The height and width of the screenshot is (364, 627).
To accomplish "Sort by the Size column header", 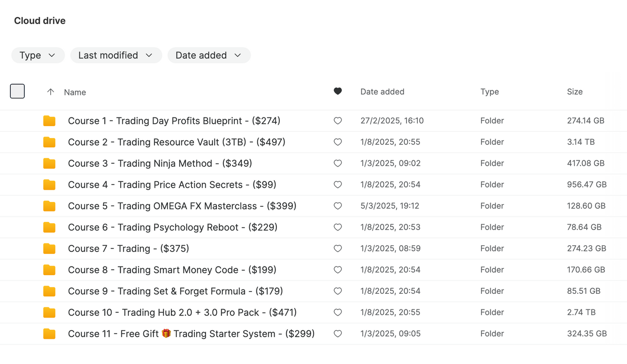I will 574,92.
